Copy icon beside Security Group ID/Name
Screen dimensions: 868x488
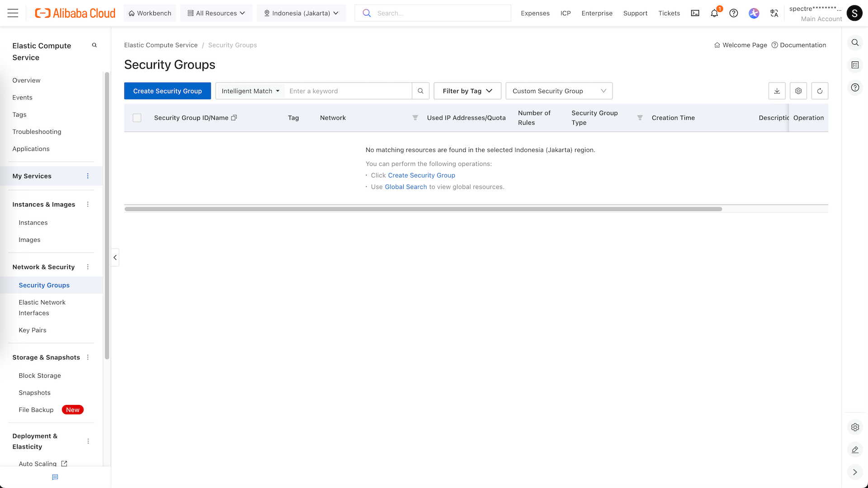coord(234,117)
